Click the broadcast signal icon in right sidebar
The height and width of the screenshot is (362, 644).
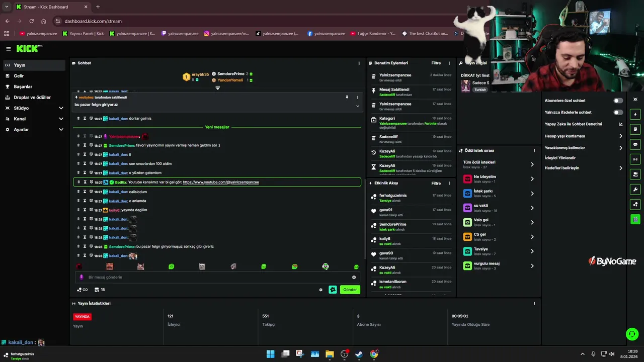tap(635, 159)
